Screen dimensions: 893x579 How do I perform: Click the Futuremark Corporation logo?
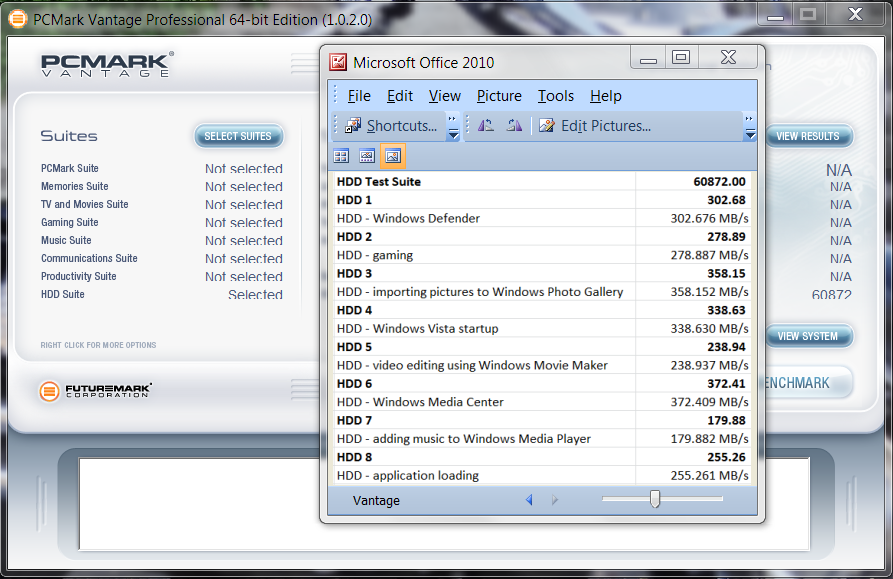pyautogui.click(x=95, y=391)
